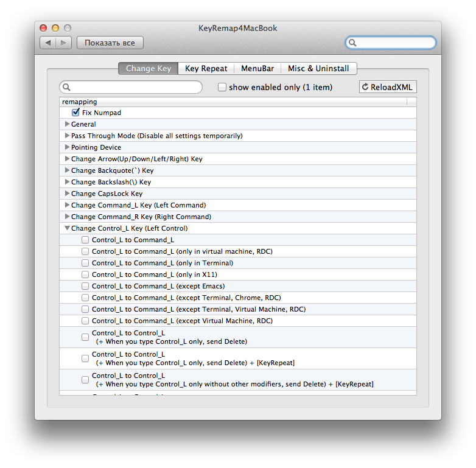This screenshot has height=468, width=476.
Task: Expand Change Command_R Key group
Action: coord(67,217)
